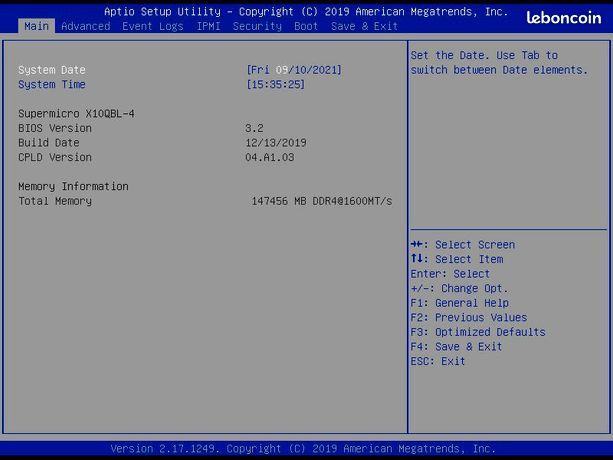Click the ESC Exit hint
The height and width of the screenshot is (460, 613).
pos(438,361)
